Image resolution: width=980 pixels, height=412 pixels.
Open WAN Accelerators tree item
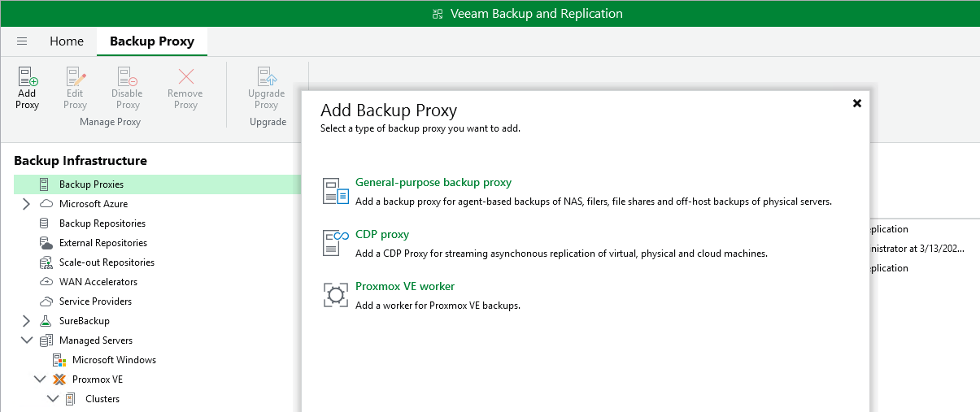point(98,282)
